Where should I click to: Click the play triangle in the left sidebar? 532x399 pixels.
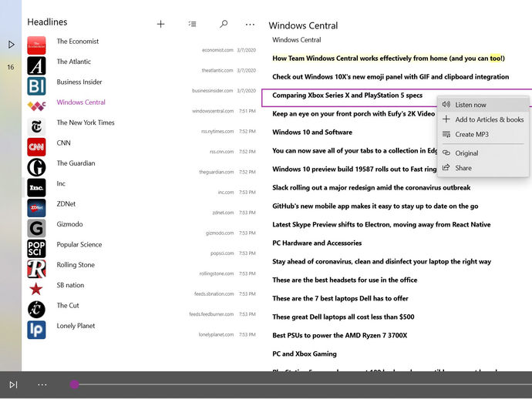pos(12,45)
